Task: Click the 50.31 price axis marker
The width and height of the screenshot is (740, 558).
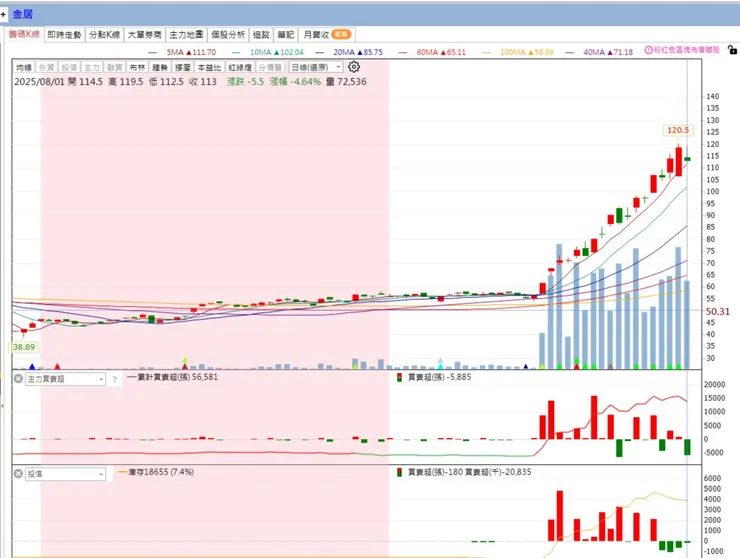Action: [717, 312]
